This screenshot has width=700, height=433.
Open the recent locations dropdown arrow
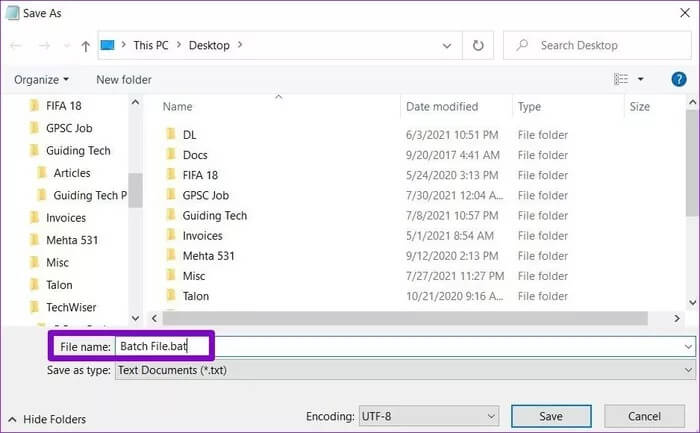click(x=67, y=46)
